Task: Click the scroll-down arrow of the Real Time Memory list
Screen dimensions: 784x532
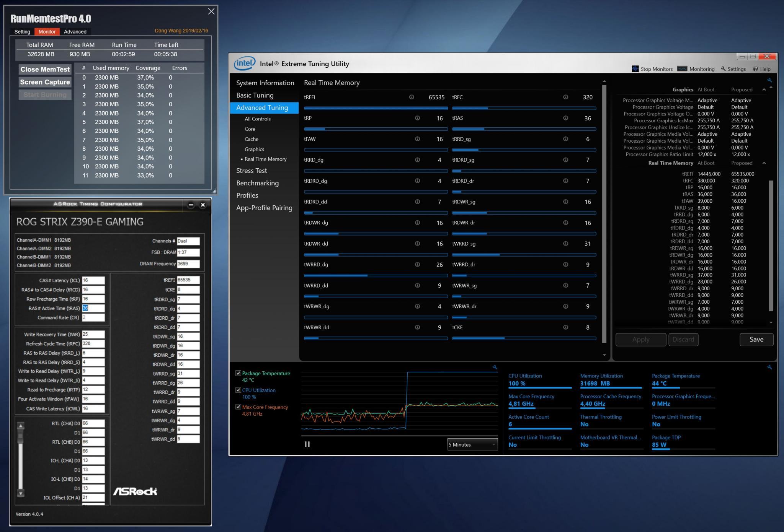Action: pos(604,355)
